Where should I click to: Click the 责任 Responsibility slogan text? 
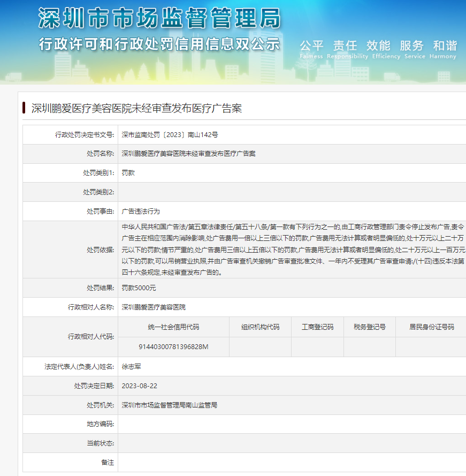tap(347, 49)
